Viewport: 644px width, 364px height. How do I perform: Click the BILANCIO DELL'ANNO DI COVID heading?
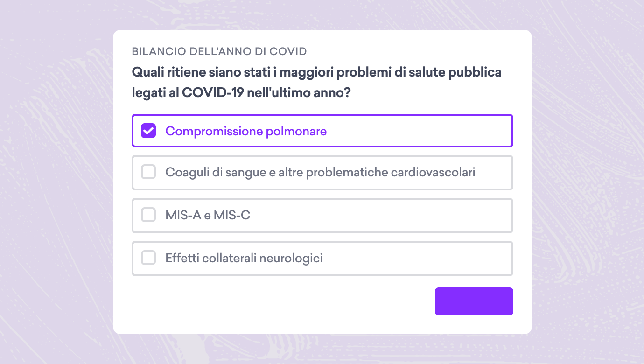click(219, 51)
